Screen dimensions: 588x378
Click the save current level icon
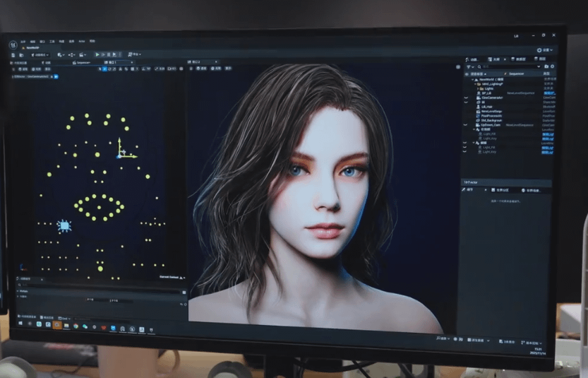click(x=13, y=55)
